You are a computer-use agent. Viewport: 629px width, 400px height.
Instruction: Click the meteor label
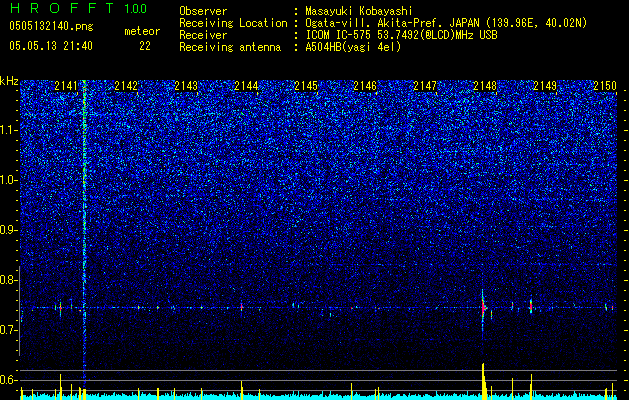coord(142,31)
